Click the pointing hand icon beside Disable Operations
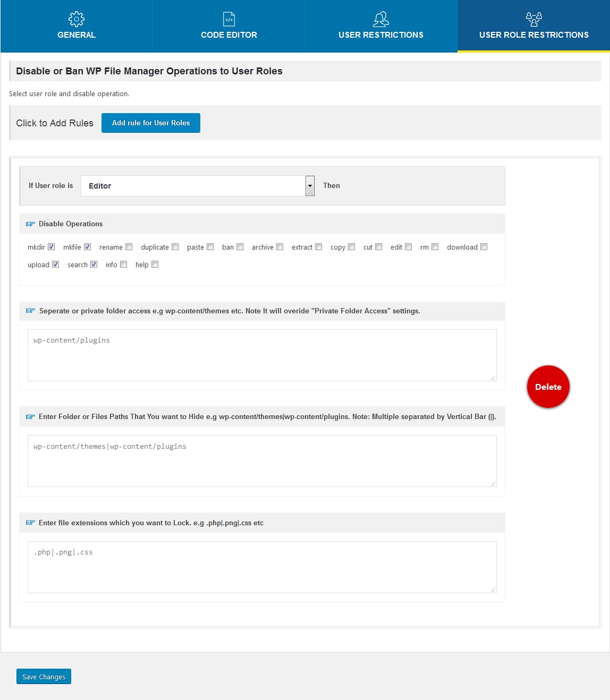This screenshot has height=700, width=610. [x=31, y=224]
